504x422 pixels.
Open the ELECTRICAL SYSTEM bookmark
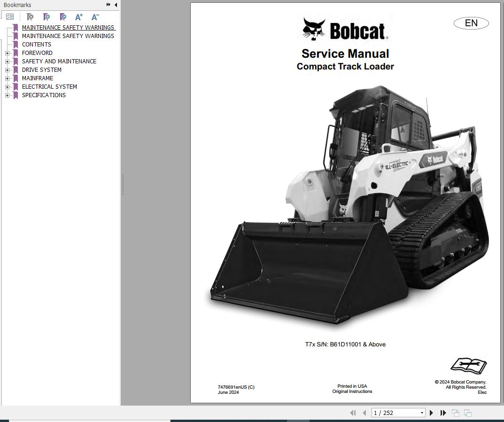pos(49,87)
